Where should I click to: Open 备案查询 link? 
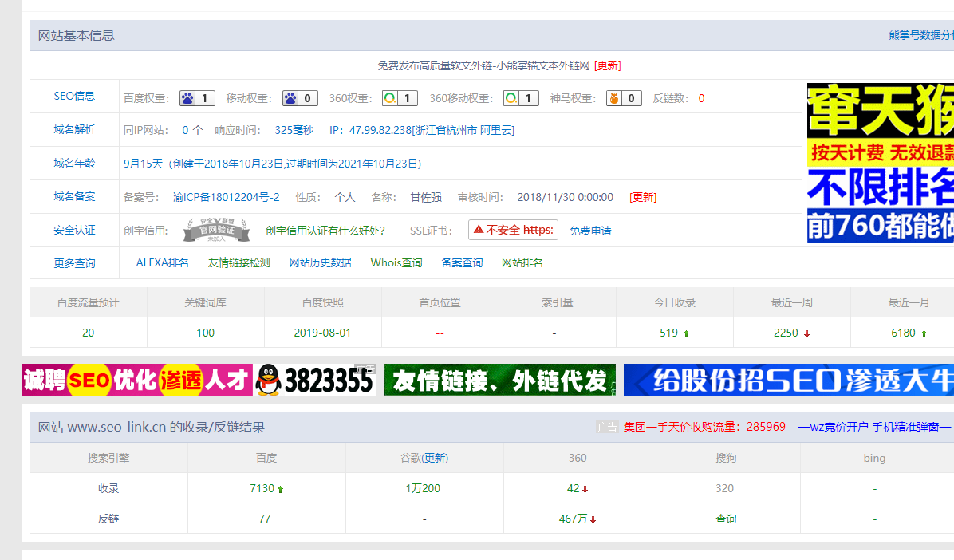(x=463, y=263)
